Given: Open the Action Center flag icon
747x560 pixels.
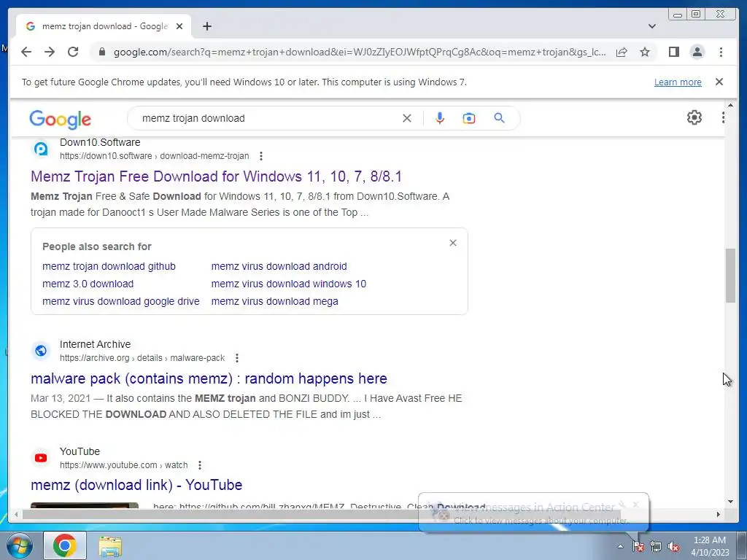Looking at the screenshot, I should coord(638,547).
